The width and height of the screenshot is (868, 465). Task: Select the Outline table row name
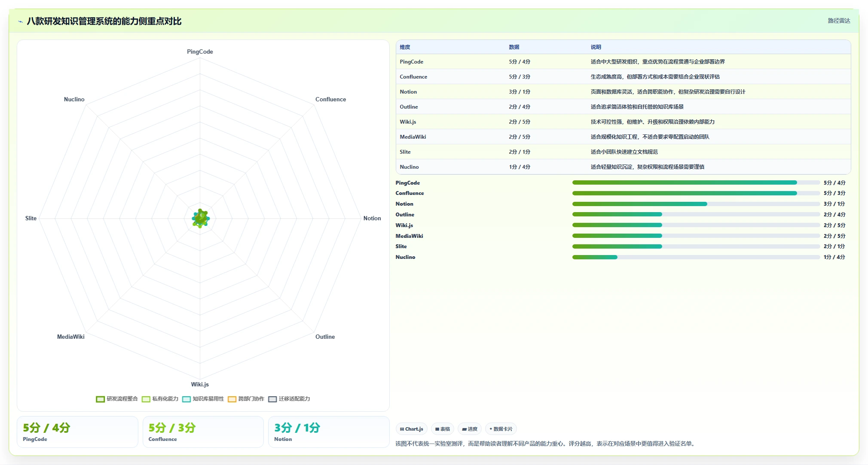tap(409, 107)
